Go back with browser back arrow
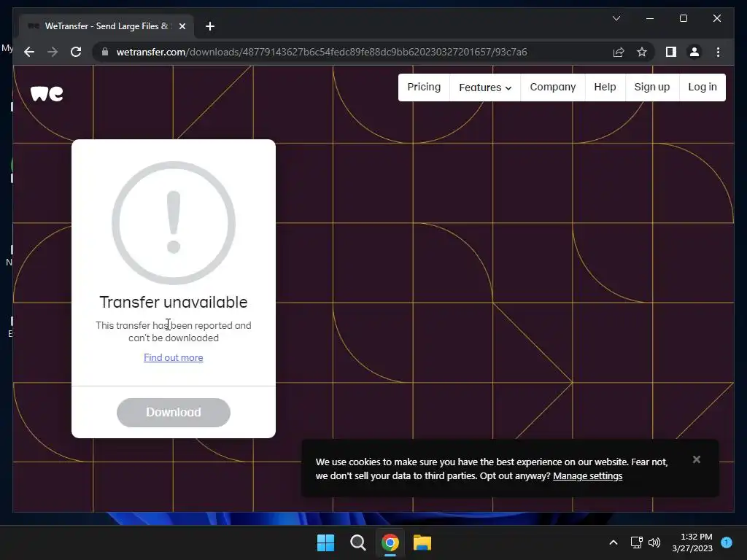 tap(29, 52)
